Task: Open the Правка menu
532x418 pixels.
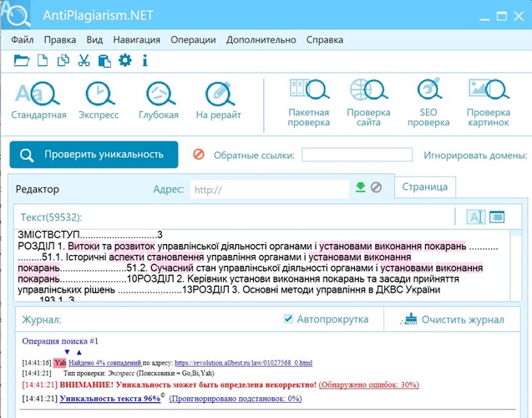Action: pyautogui.click(x=60, y=40)
